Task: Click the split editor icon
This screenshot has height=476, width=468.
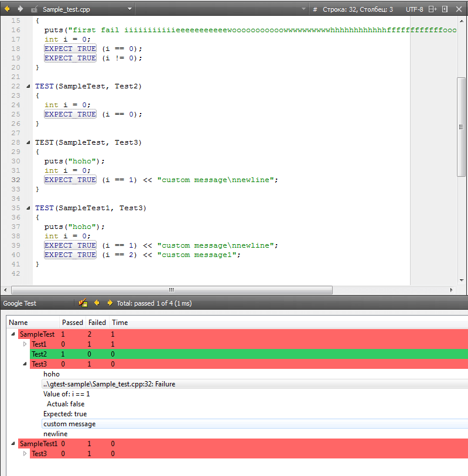Action: tap(432, 9)
